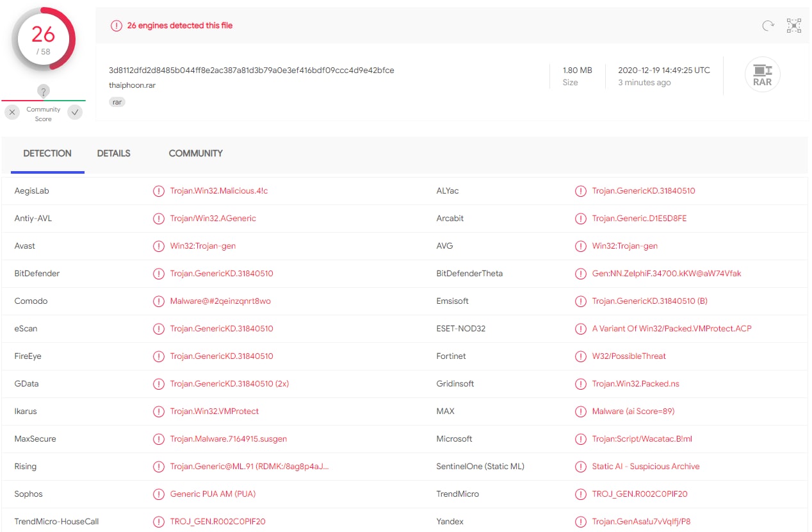Select Sophos result Generic PUA AM (PUA)
This screenshot has height=532, width=812.
coord(213,494)
